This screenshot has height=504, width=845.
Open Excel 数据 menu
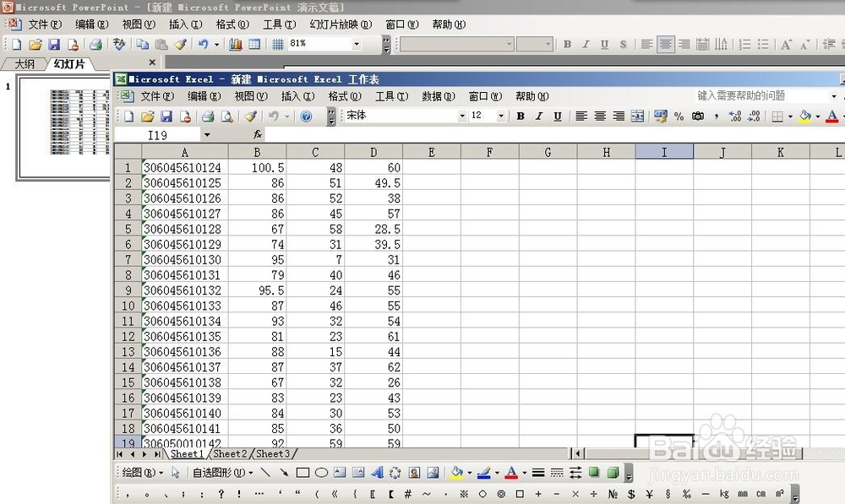pos(438,96)
